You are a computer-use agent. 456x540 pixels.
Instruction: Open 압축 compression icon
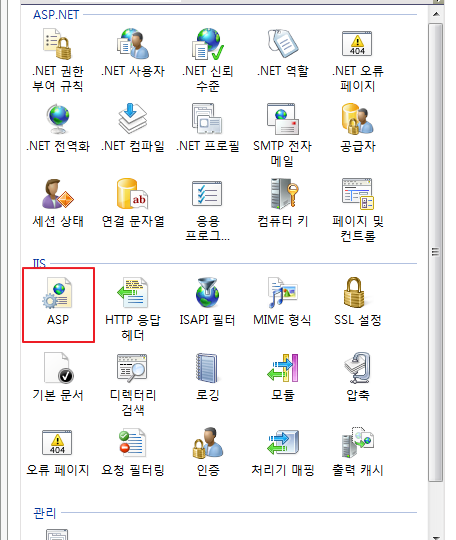click(x=357, y=368)
